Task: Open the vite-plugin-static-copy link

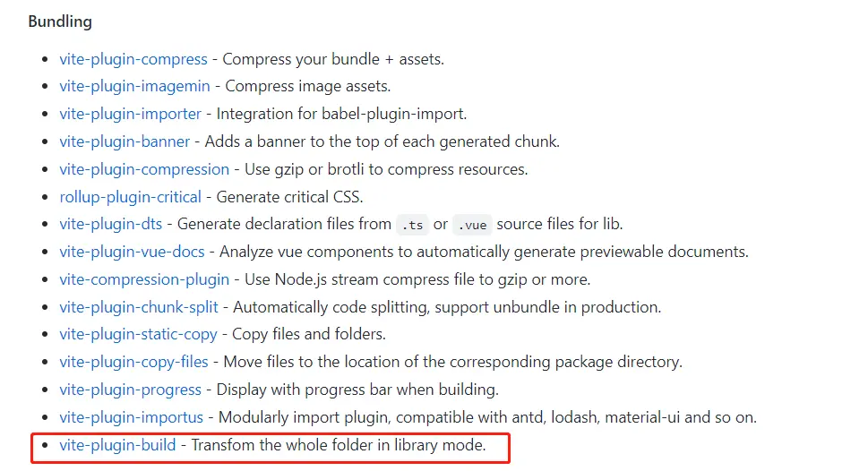Action: (138, 334)
